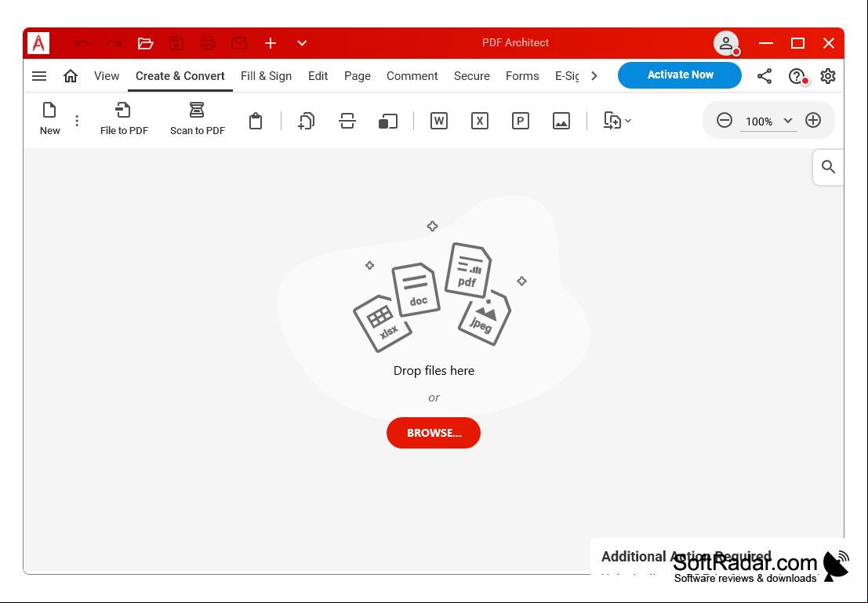Open the Secure tab
Viewport: 868px width, 603px height.
click(x=472, y=76)
